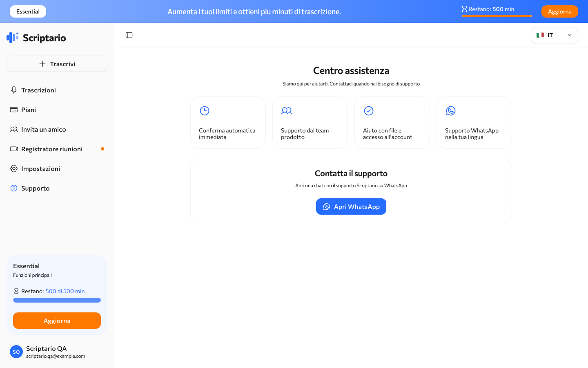The image size is (588, 368).
Task: Click the Scriptario logo icon
Action: pyautogui.click(x=13, y=38)
